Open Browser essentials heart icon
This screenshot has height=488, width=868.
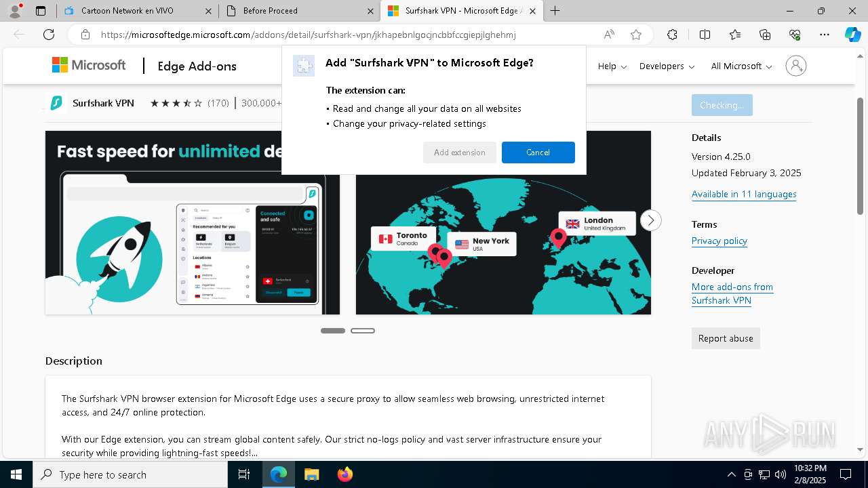pyautogui.click(x=795, y=35)
